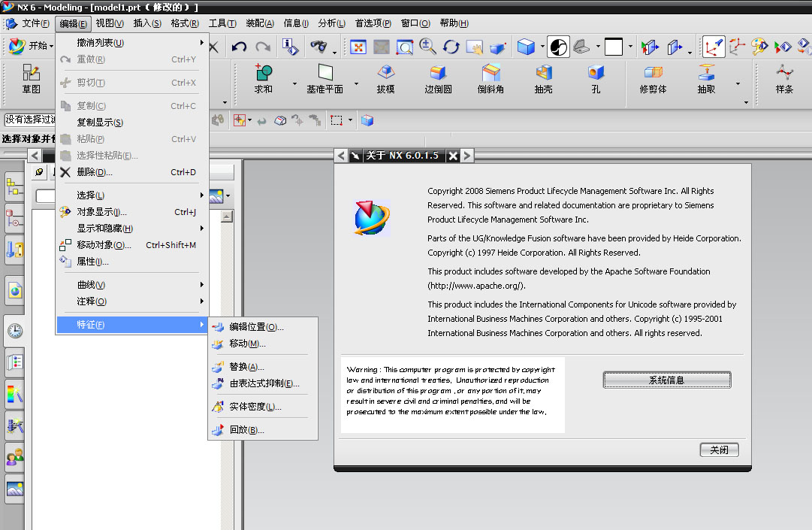Expand the Datum Plane dropdown arrow
812x530 pixels.
(356, 83)
